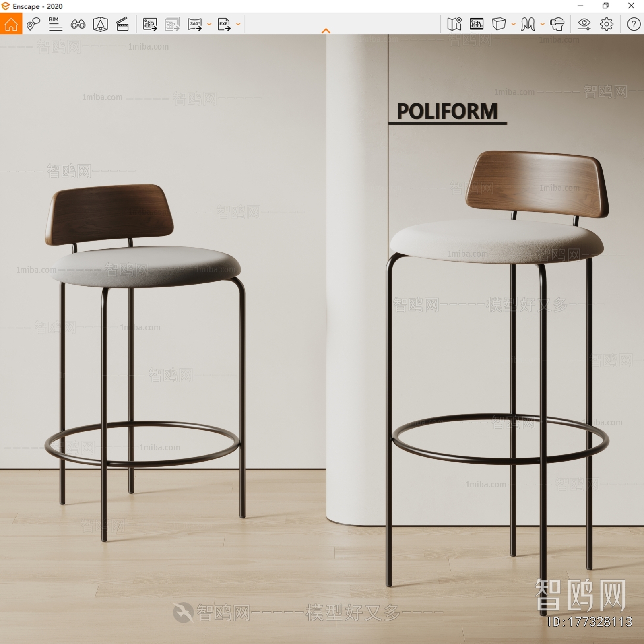The image size is (644, 644).
Task: Expand the panorama export dropdown
Action: click(208, 25)
